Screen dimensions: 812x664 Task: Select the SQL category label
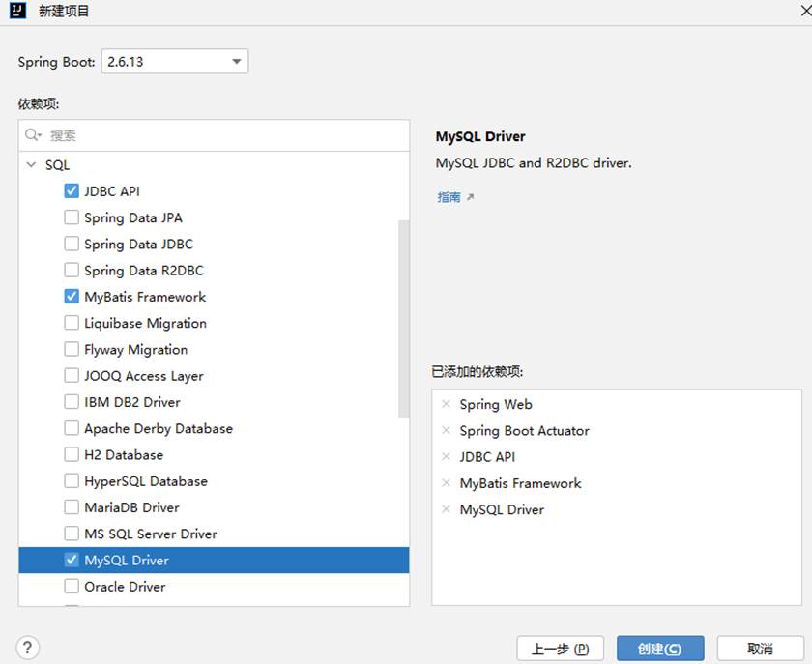(x=57, y=165)
